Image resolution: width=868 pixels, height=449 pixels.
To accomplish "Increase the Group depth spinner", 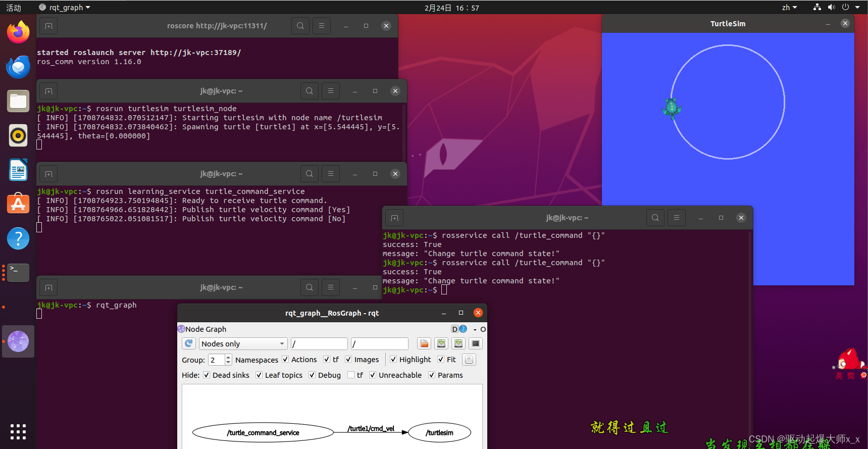I will point(228,357).
